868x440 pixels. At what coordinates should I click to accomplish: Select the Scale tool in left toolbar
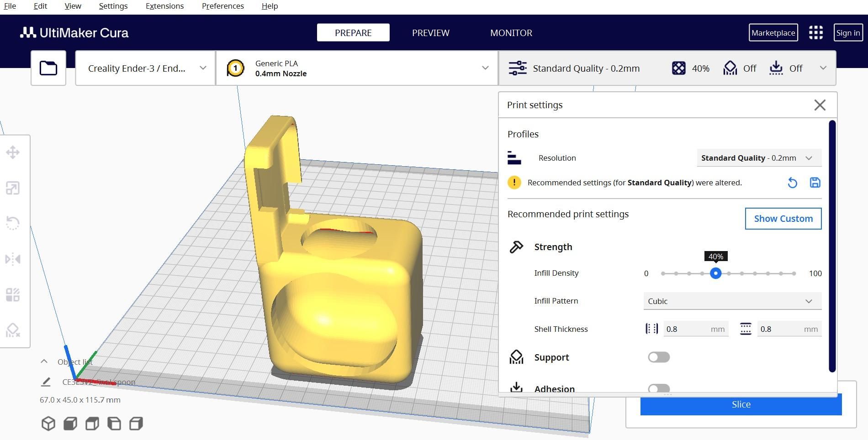pyautogui.click(x=13, y=188)
